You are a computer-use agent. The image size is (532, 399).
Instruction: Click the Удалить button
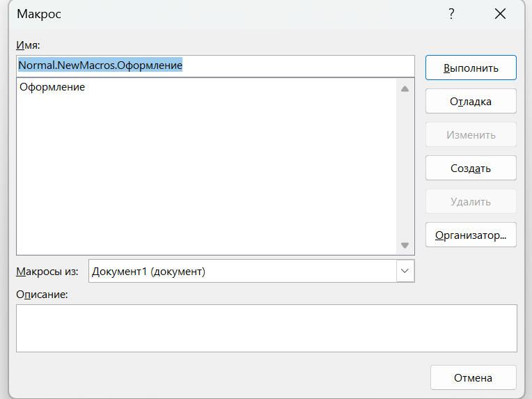click(471, 202)
